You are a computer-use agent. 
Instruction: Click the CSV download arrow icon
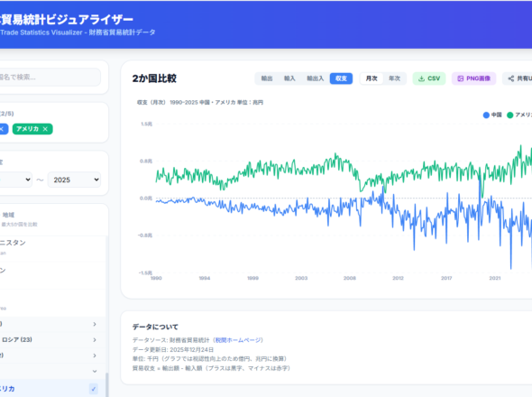[421, 78]
